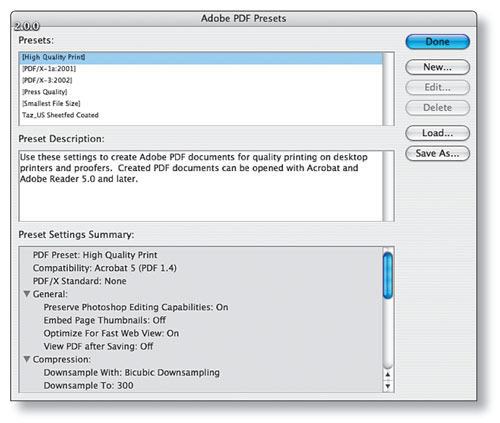Collapse the General section triangle
Image resolution: width=500 pixels, height=423 pixels.
(x=27, y=294)
